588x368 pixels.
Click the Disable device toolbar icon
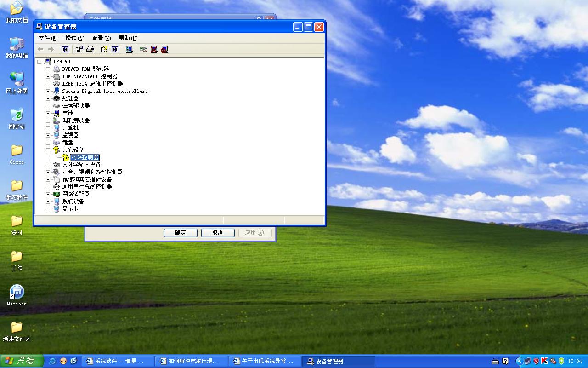click(164, 49)
